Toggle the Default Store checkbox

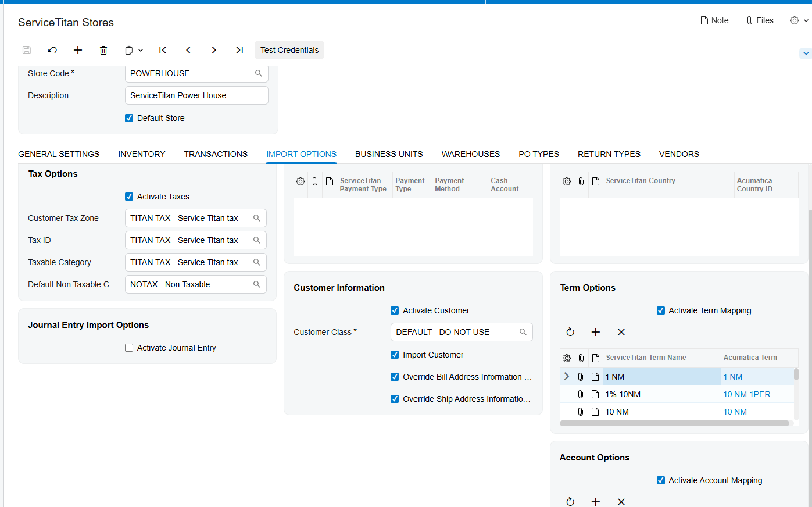pyautogui.click(x=129, y=118)
